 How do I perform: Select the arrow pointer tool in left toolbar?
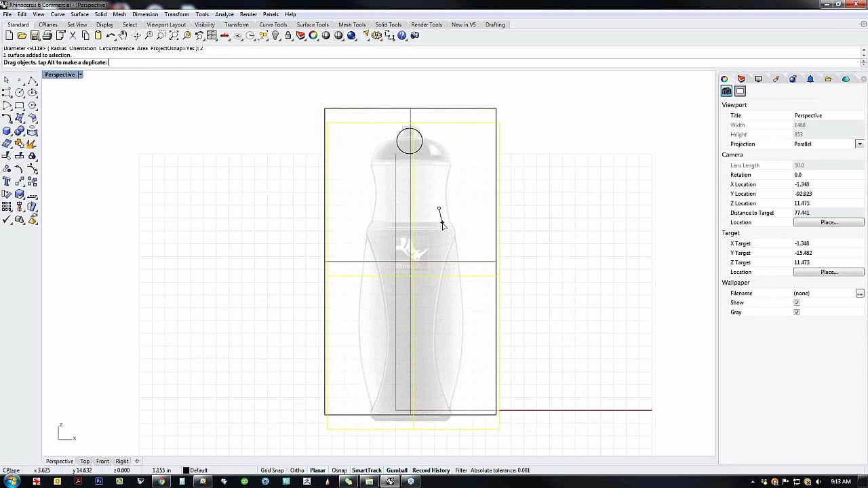tap(7, 80)
